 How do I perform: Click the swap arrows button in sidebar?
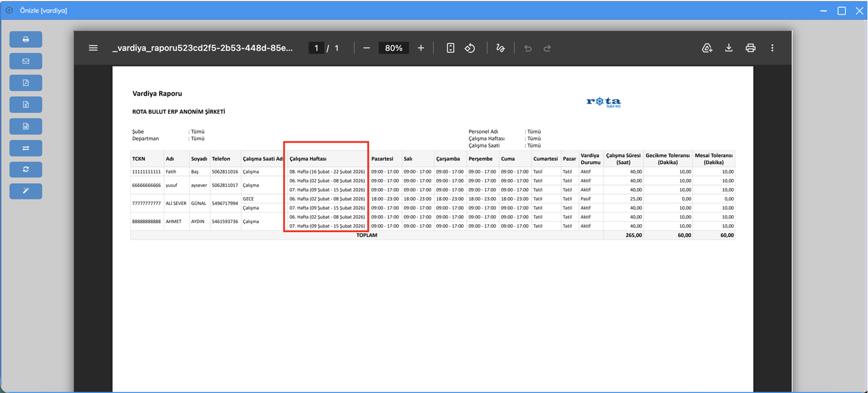click(x=25, y=148)
